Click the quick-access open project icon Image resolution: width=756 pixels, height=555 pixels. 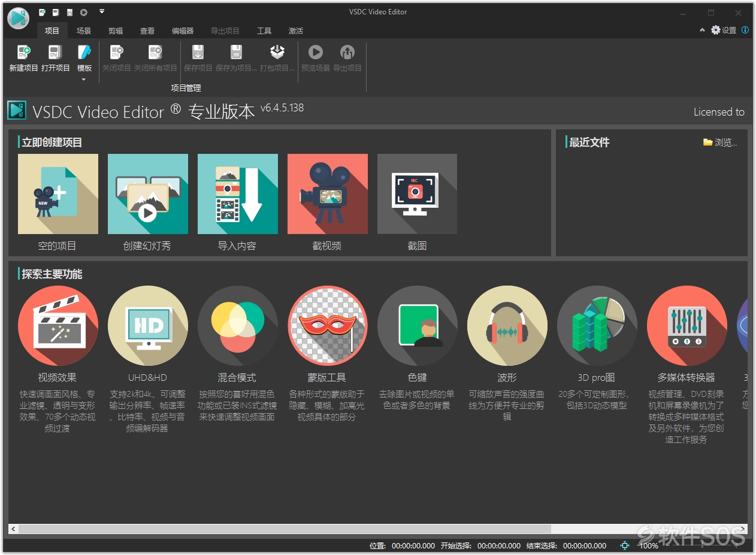(x=56, y=12)
